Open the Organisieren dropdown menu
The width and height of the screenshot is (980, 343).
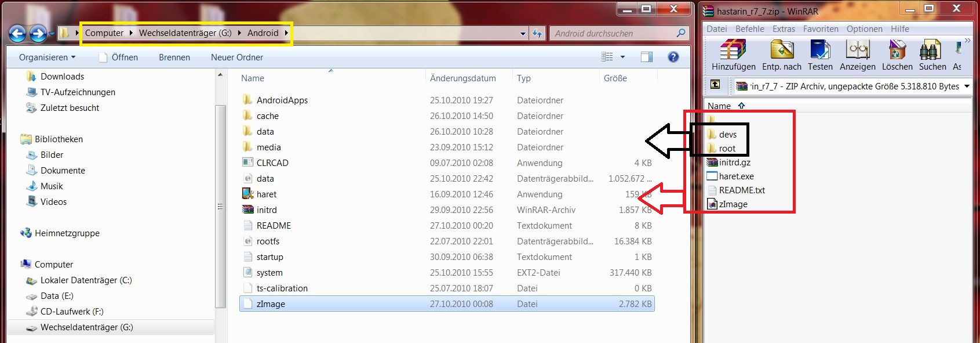[47, 57]
